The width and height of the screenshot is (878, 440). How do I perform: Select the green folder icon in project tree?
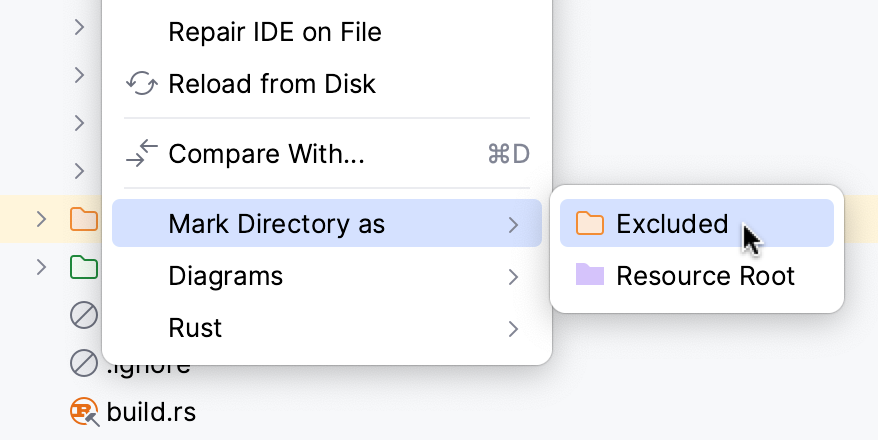point(84,267)
